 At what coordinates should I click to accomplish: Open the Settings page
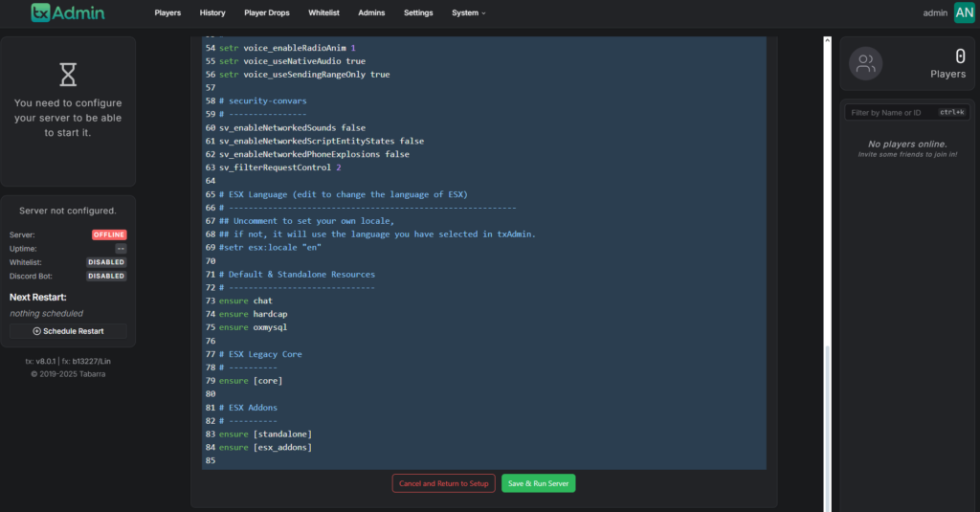pos(418,12)
